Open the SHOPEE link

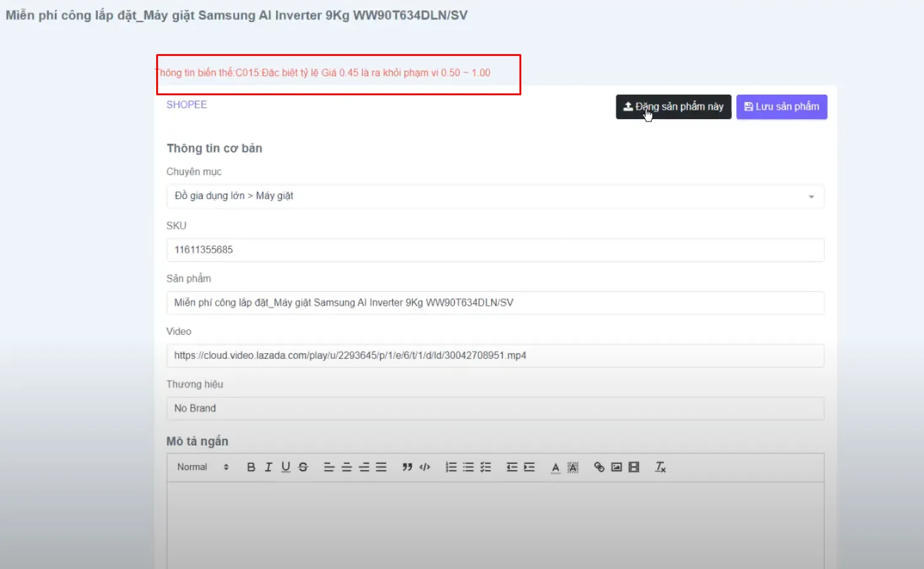coord(187,105)
